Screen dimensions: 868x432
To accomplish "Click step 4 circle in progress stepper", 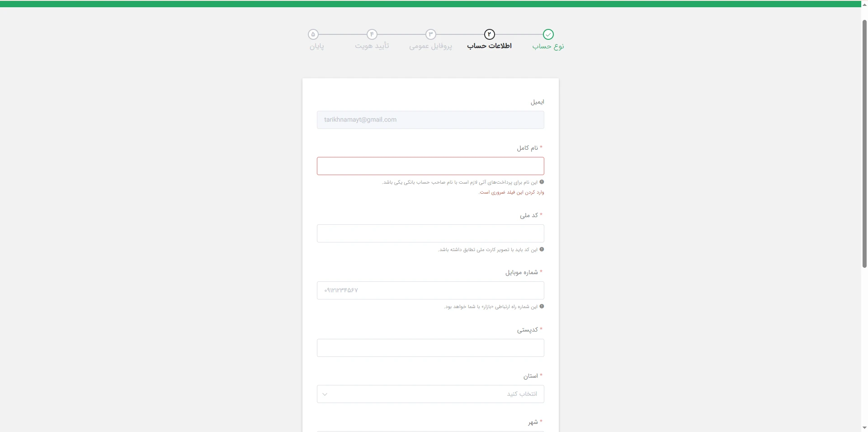I will coord(372,34).
